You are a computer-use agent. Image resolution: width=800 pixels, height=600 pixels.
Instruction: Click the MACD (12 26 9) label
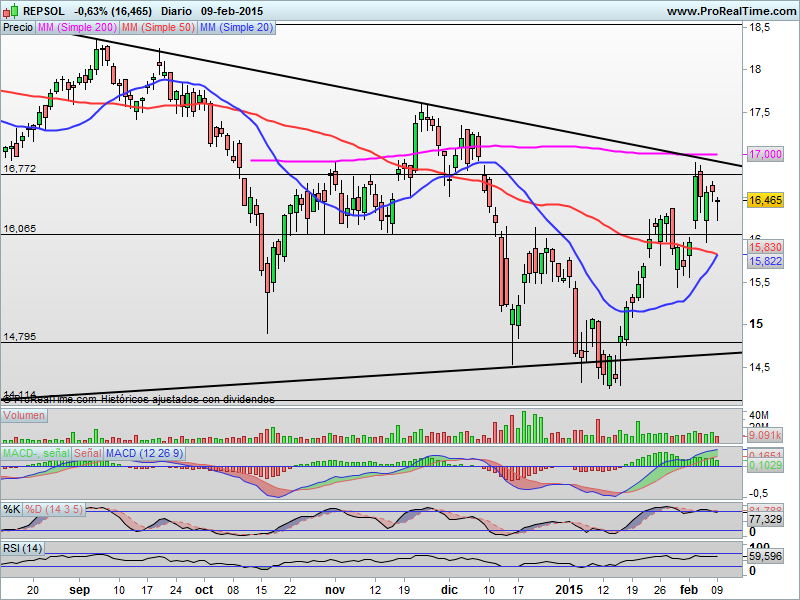pos(144,453)
